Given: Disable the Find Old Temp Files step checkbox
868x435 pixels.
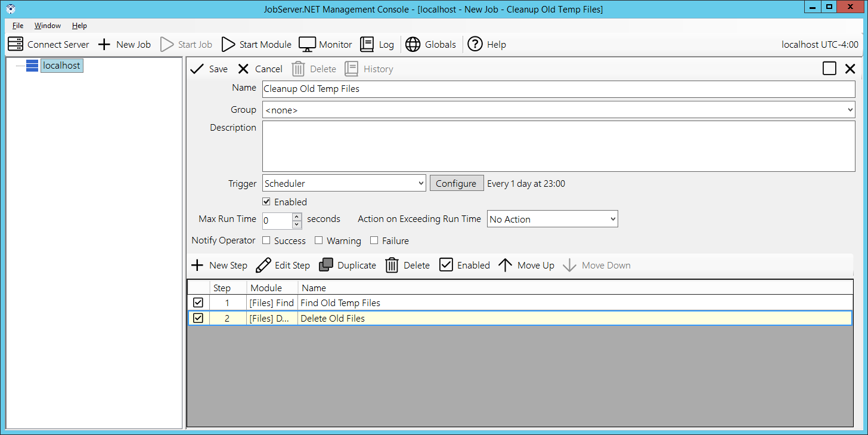Looking at the screenshot, I should [198, 303].
